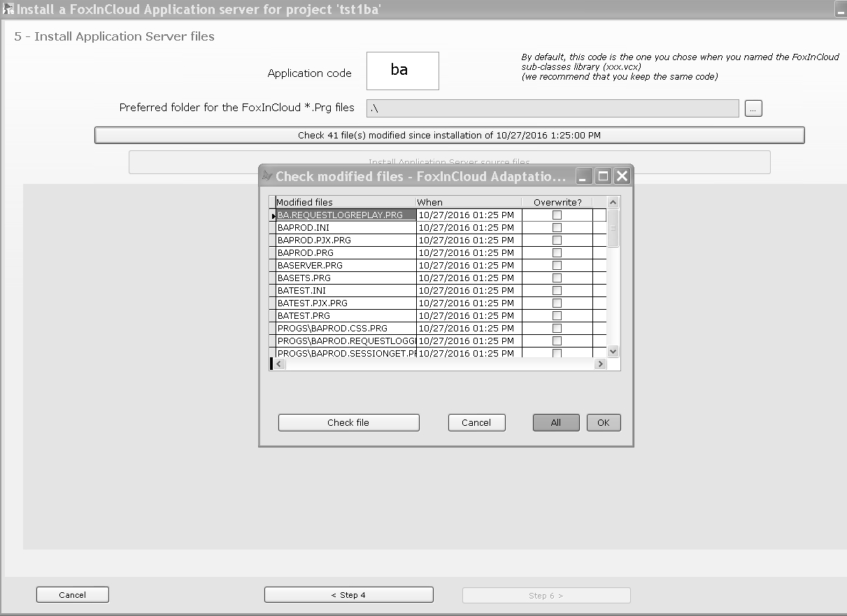847x616 pixels.
Task: Check Overwrite box on the BATEST.PJX.PRG row
Action: pyautogui.click(x=557, y=303)
